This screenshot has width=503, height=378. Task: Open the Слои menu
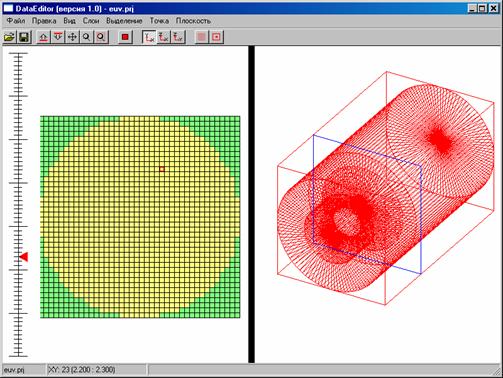tap(91, 21)
